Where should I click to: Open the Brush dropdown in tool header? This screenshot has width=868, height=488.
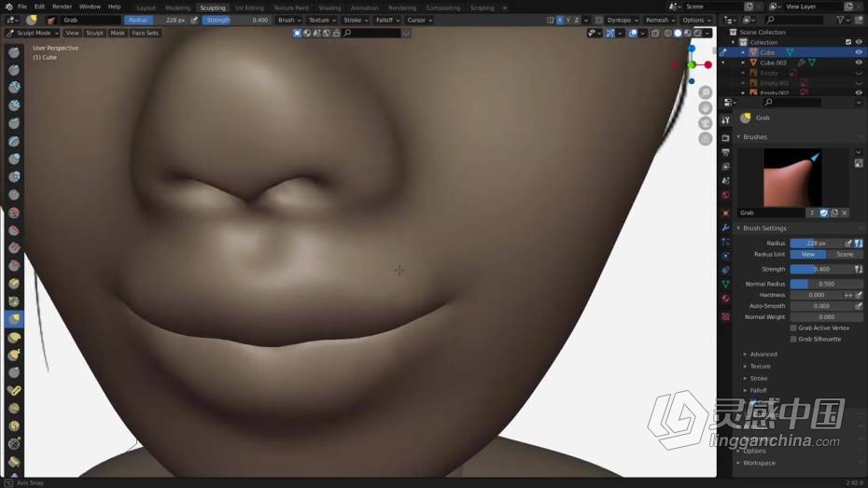point(289,20)
